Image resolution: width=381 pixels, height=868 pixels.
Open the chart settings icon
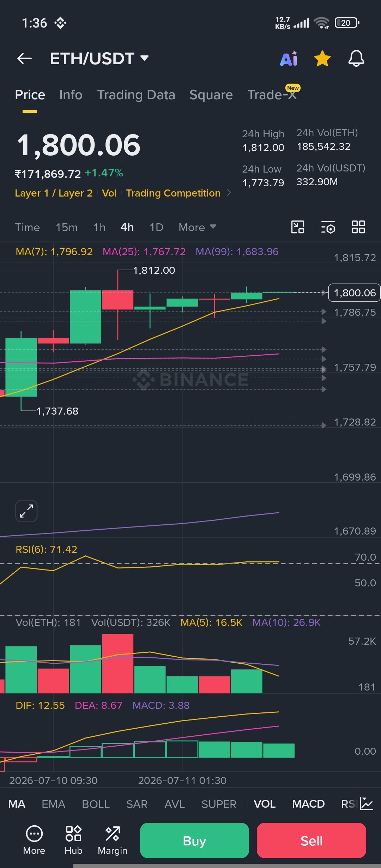[328, 227]
